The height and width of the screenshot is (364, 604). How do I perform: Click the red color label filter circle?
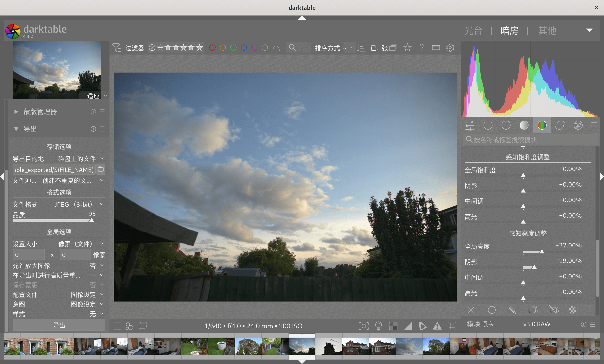[x=212, y=48]
